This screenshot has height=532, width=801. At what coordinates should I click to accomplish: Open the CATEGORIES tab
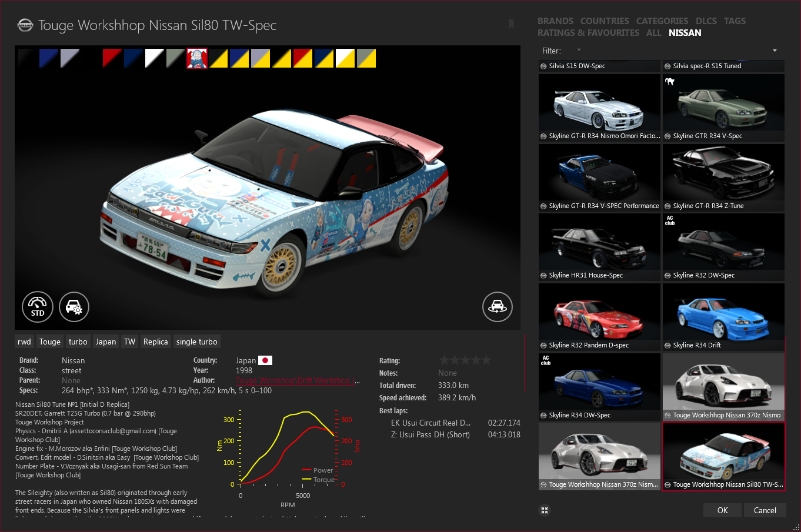[662, 21]
